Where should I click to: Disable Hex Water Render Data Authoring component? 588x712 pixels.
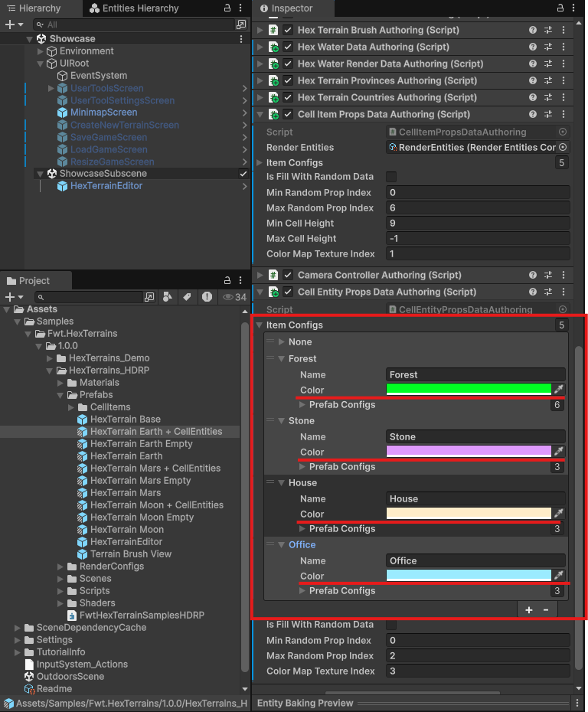288,64
